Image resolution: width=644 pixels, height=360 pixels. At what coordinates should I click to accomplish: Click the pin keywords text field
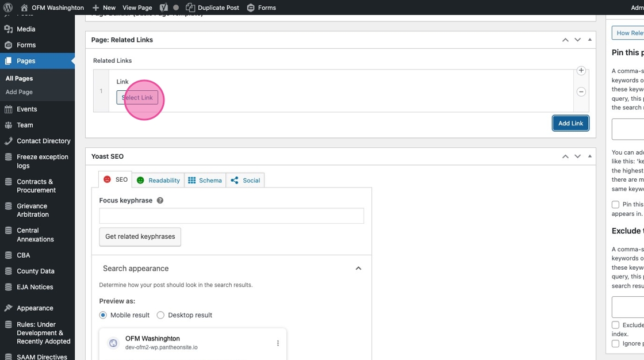[628, 129]
